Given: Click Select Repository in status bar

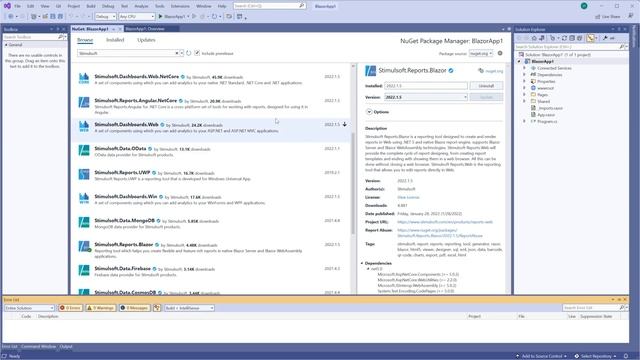Looking at the screenshot, I should coord(596,356).
